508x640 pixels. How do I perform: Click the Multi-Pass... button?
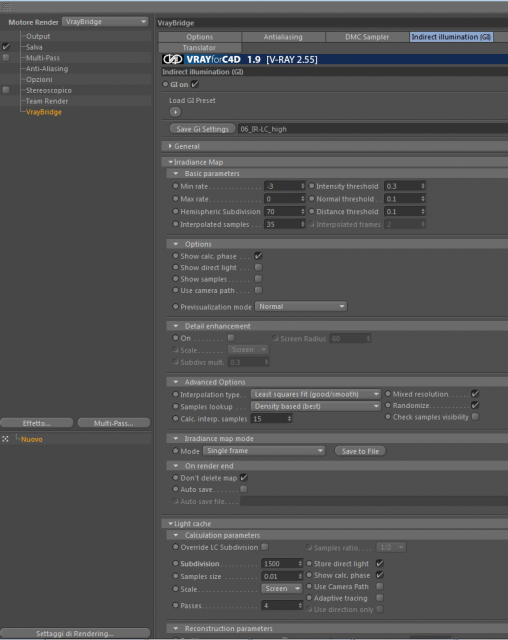(114, 423)
